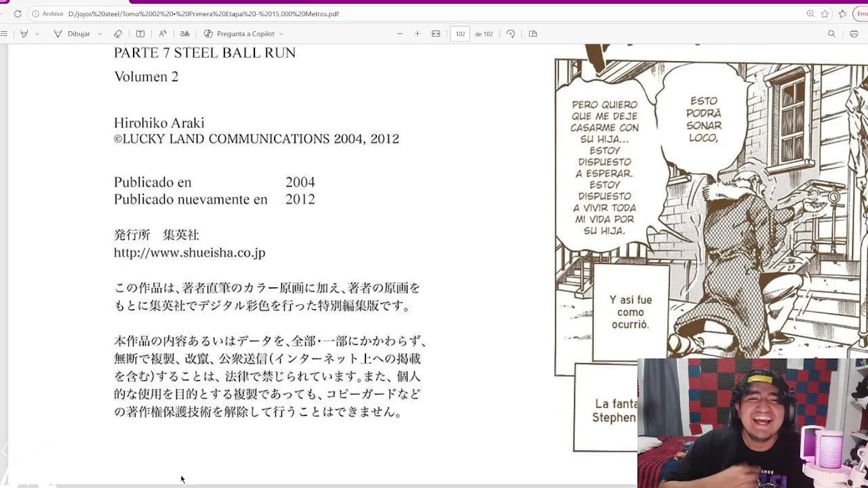Click the translate document icon

184,34
